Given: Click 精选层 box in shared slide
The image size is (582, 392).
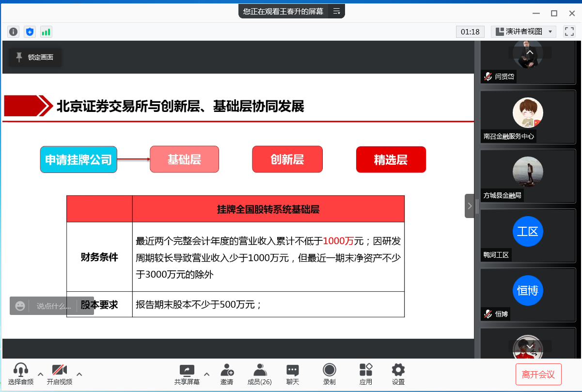Looking at the screenshot, I should coord(391,160).
